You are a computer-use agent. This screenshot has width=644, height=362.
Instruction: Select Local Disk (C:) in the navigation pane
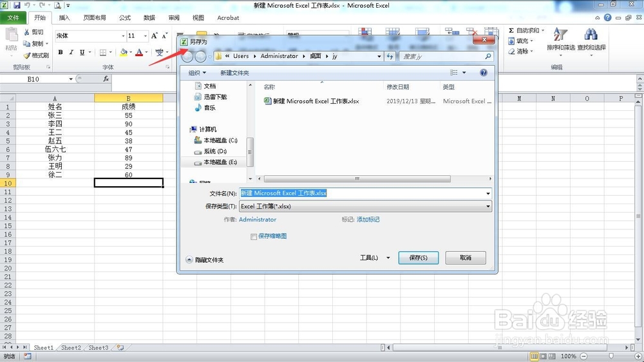(x=216, y=140)
